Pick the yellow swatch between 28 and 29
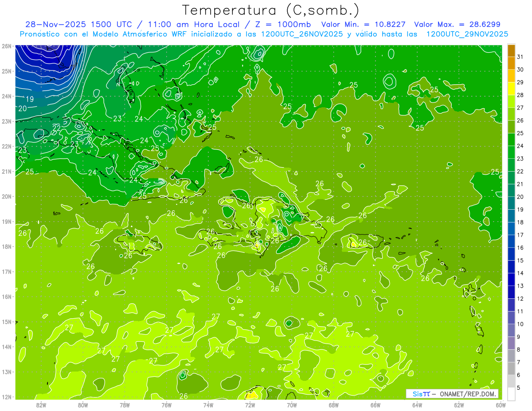Image resolution: width=532 pixels, height=411 pixels. (x=511, y=88)
